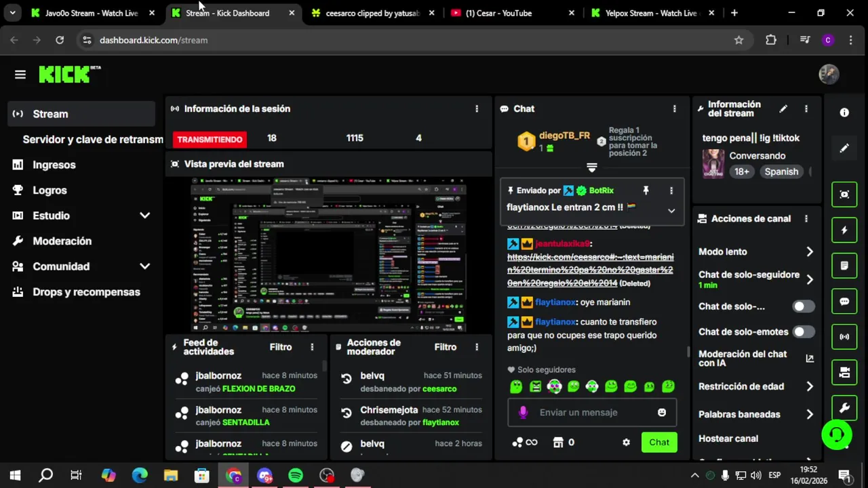This screenshot has height=488, width=868.
Task: Click the Spanish language tag
Action: [781, 171]
